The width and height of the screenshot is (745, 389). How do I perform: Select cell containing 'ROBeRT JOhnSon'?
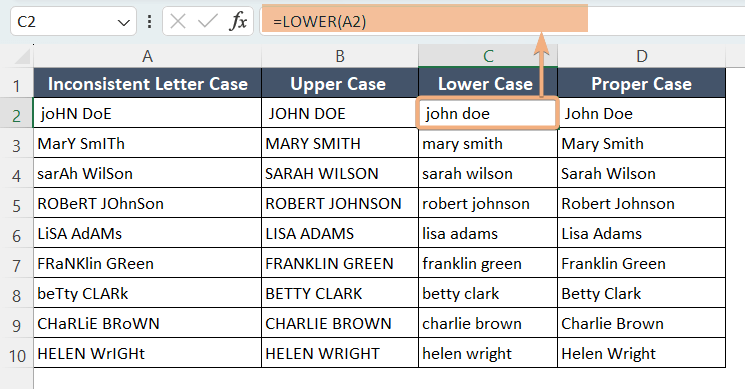click(x=147, y=203)
